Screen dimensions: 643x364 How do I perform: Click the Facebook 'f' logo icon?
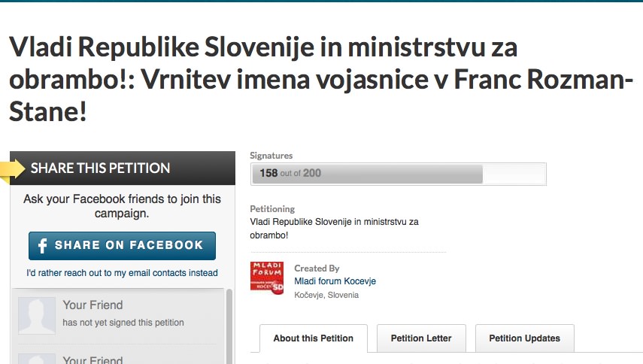click(x=42, y=245)
